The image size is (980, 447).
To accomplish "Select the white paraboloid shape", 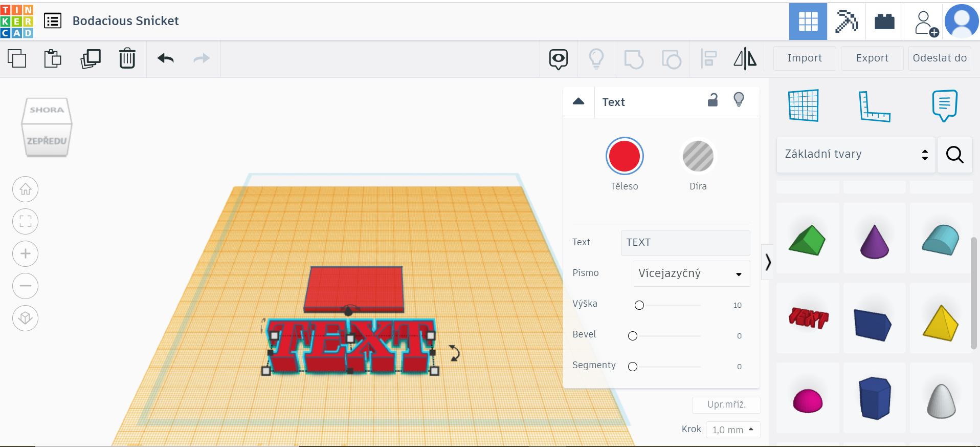I will click(x=941, y=400).
